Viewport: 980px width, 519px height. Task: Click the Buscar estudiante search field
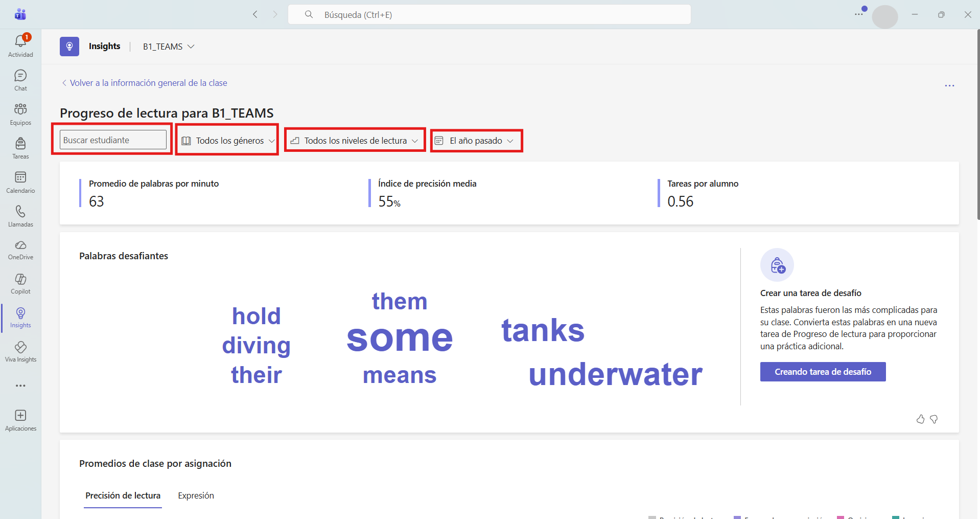[x=113, y=140]
